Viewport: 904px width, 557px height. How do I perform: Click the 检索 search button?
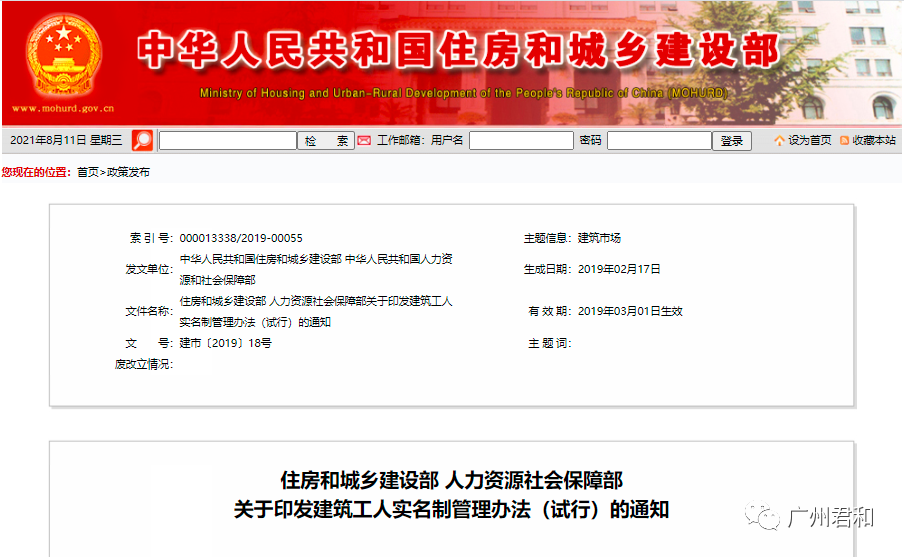pyautogui.click(x=326, y=141)
